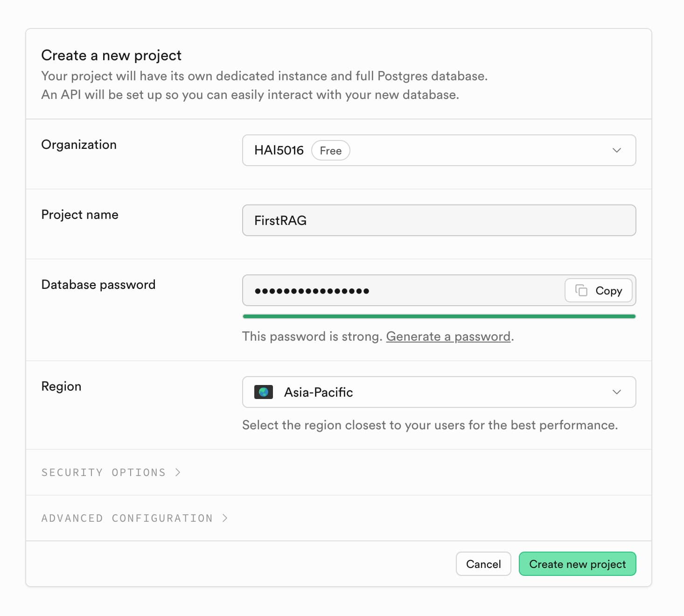
Task: Click the copy icon in password field
Action: coord(581,290)
